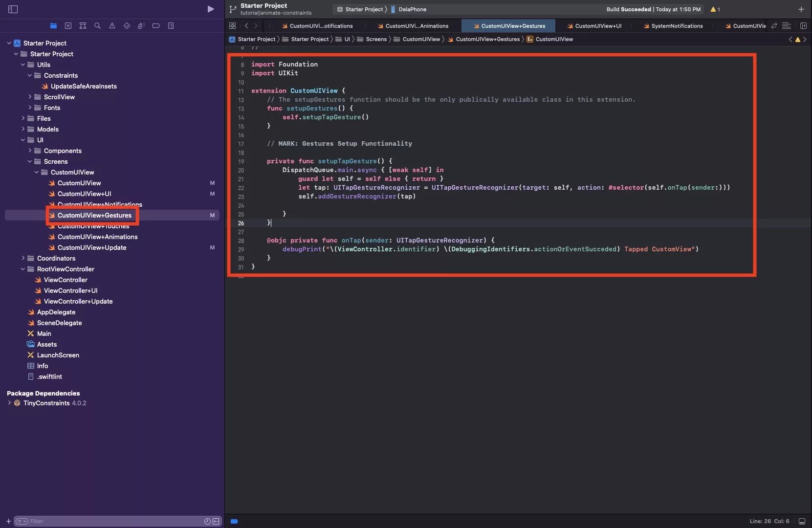
Task: Run the Starter Project build
Action: click(x=210, y=9)
